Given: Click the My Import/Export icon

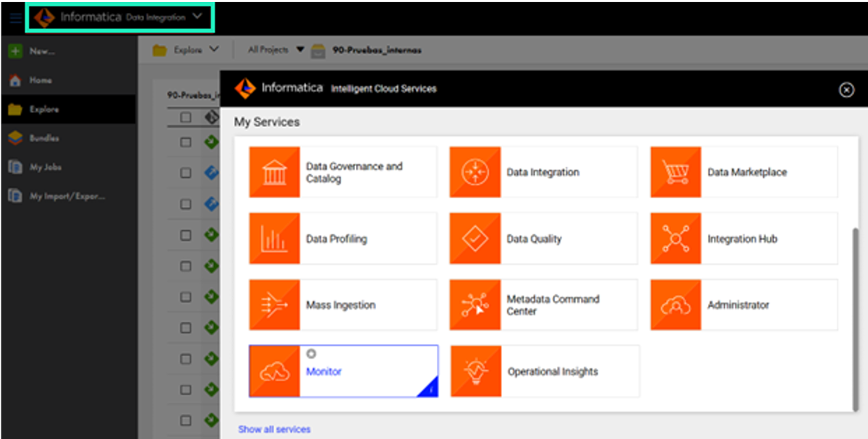Looking at the screenshot, I should click(15, 196).
